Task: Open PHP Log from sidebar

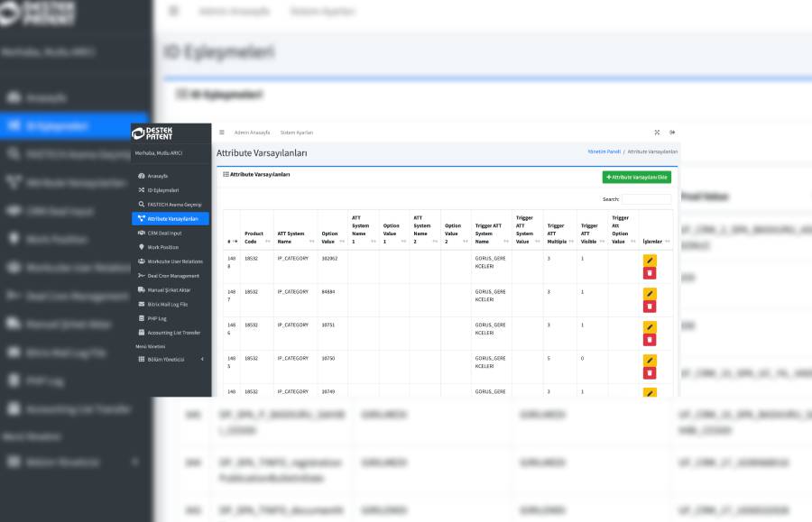Action: [157, 318]
